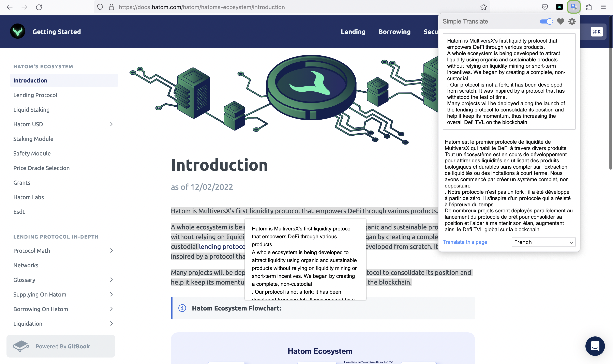Click the Hatom logo in header

coord(18,31)
